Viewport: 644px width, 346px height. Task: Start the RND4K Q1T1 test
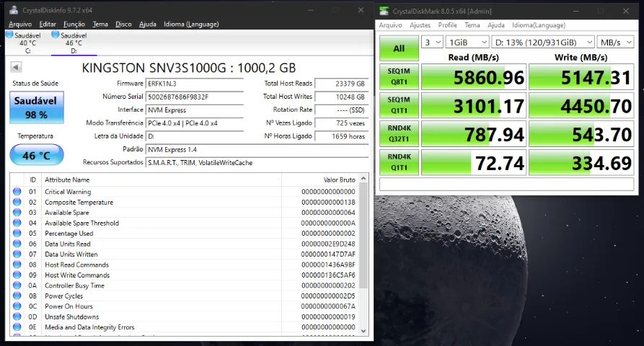[399, 162]
